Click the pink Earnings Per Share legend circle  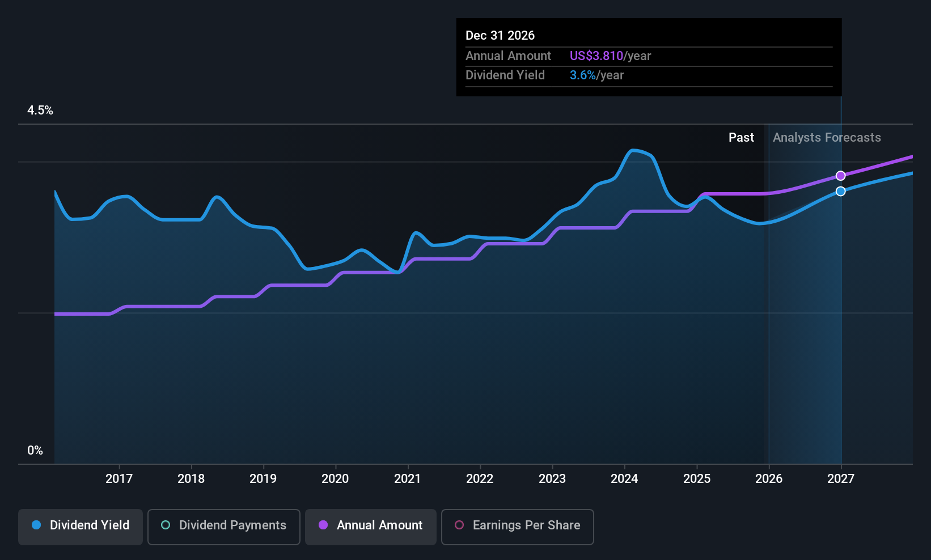459,525
